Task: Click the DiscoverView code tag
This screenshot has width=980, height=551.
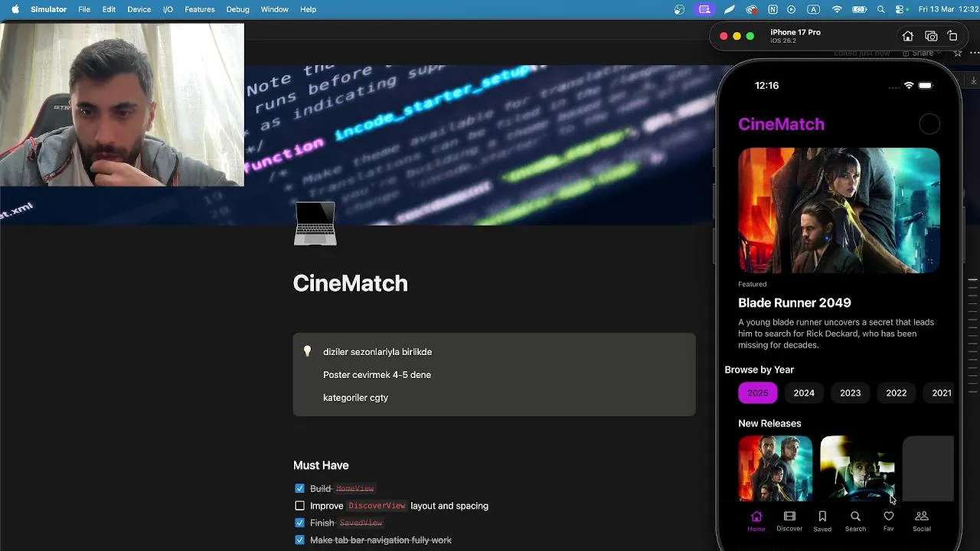Action: tap(377, 506)
